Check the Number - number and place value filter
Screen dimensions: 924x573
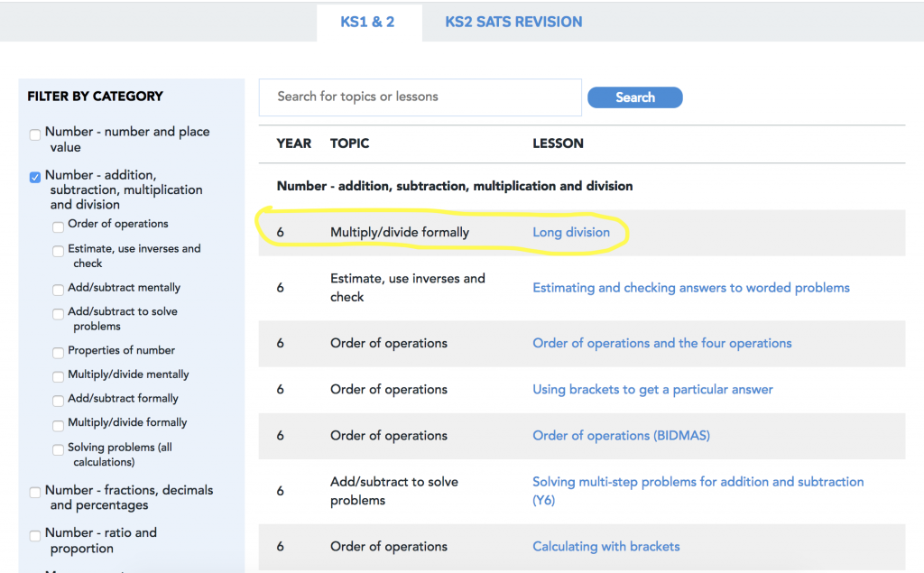(34, 134)
